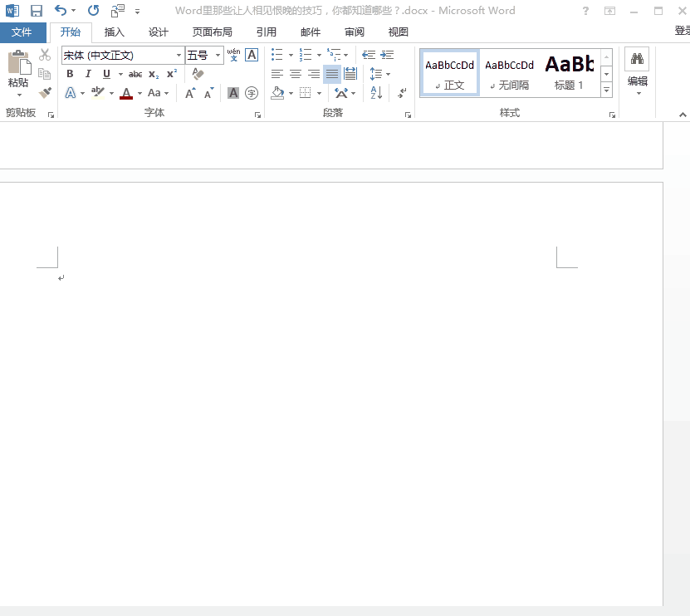Open bullet list dropdown arrow
690x616 pixels.
pyautogui.click(x=291, y=56)
